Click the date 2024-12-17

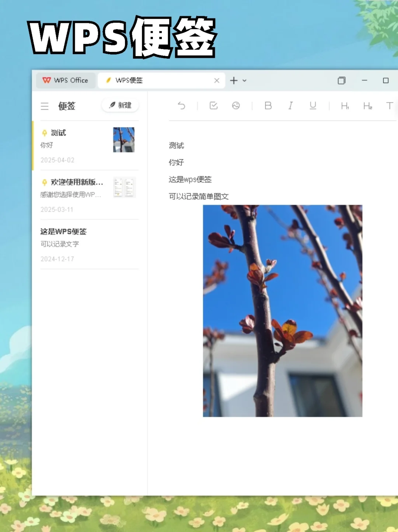point(57,259)
